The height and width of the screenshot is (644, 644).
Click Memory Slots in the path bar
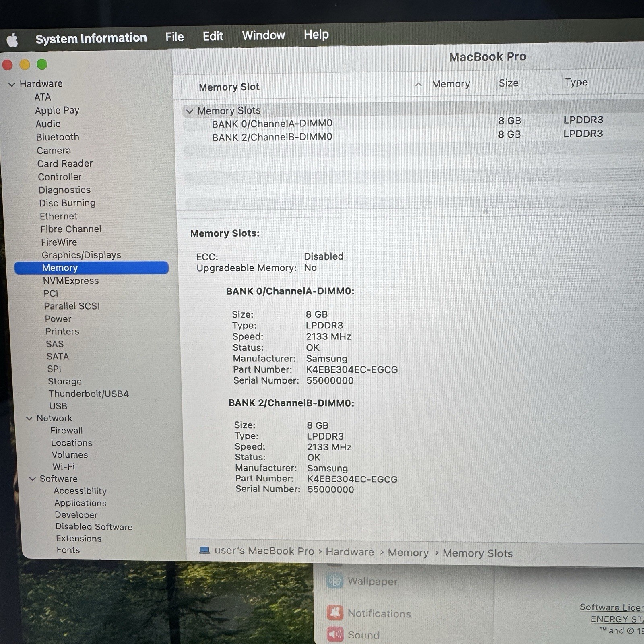478,553
